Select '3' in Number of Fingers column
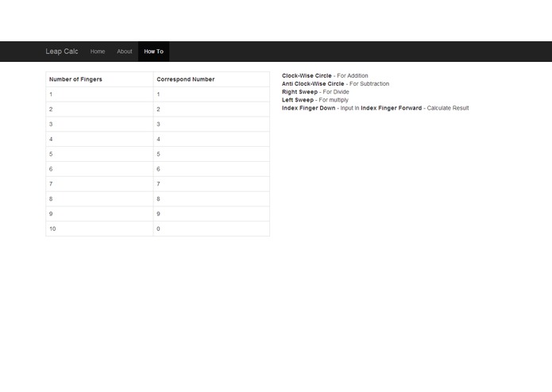 99,124
